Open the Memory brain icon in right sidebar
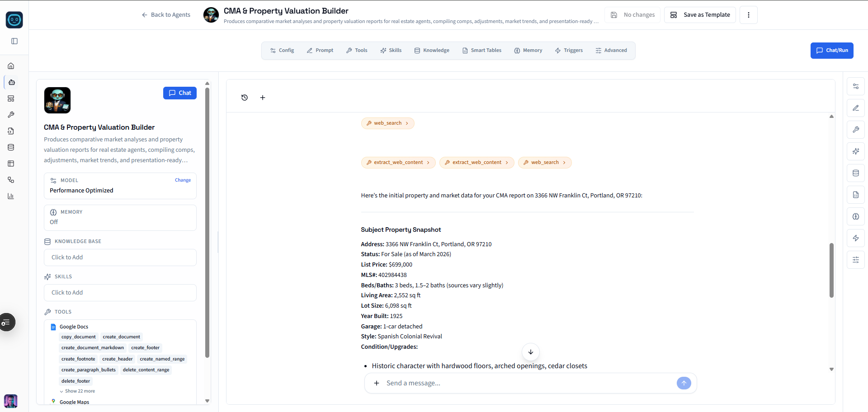 point(856,216)
